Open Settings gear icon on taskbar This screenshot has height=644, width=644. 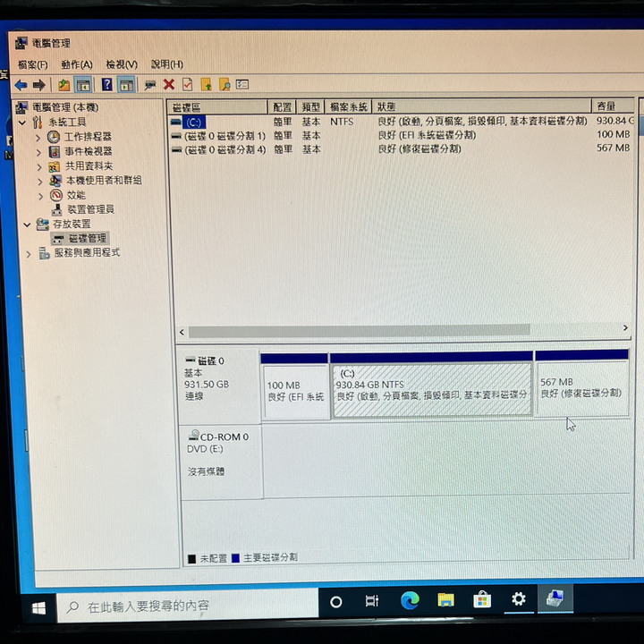click(x=518, y=598)
